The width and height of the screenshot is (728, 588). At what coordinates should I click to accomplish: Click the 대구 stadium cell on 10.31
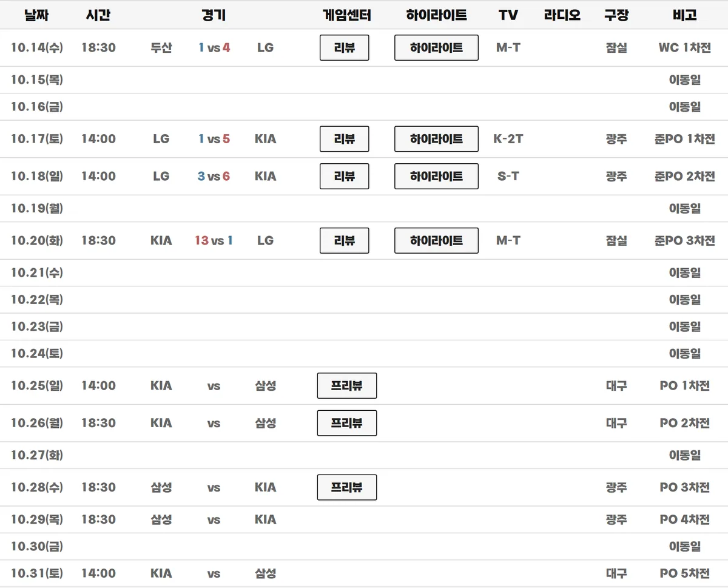616,573
